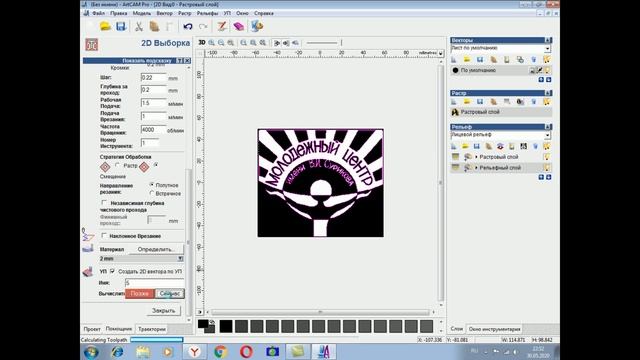This screenshot has width=640, height=360.
Task: Click the Позже calculate button
Action: pyautogui.click(x=140, y=293)
